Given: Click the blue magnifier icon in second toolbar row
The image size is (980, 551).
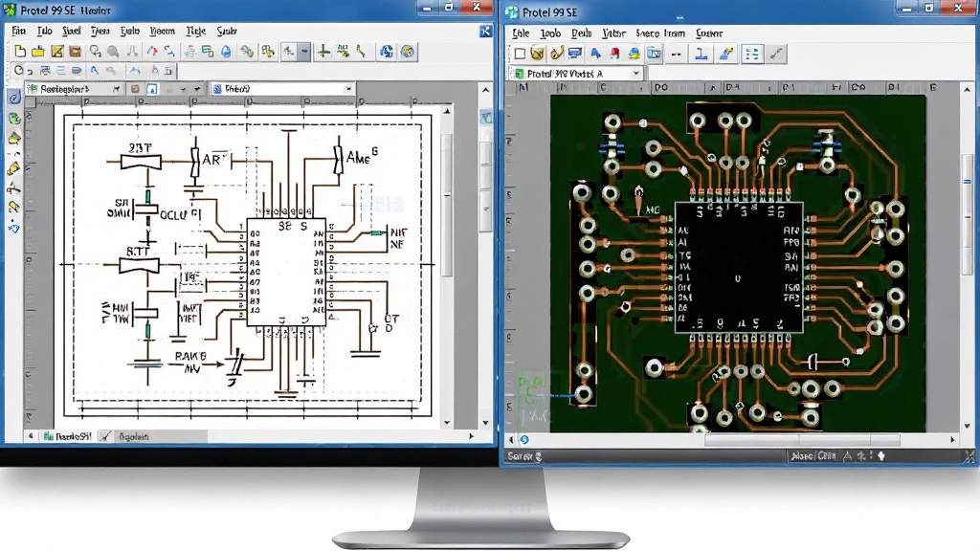Looking at the screenshot, I should click(x=95, y=71).
